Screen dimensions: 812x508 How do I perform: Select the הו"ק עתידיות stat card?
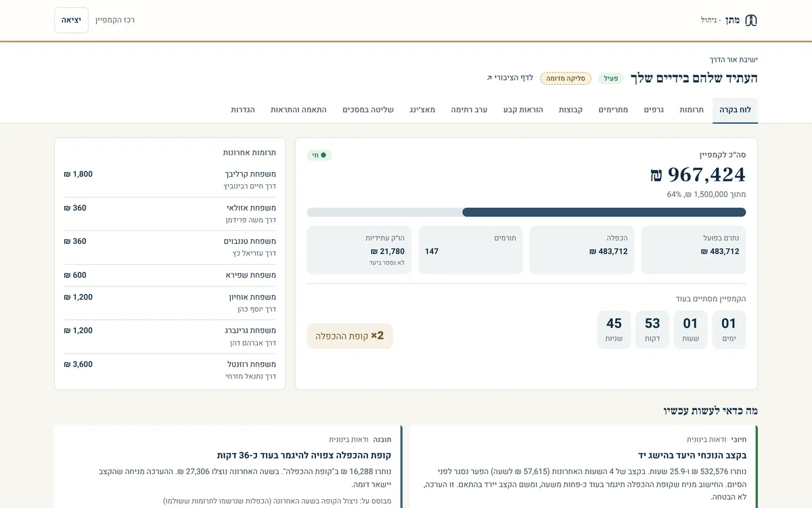[359, 250]
